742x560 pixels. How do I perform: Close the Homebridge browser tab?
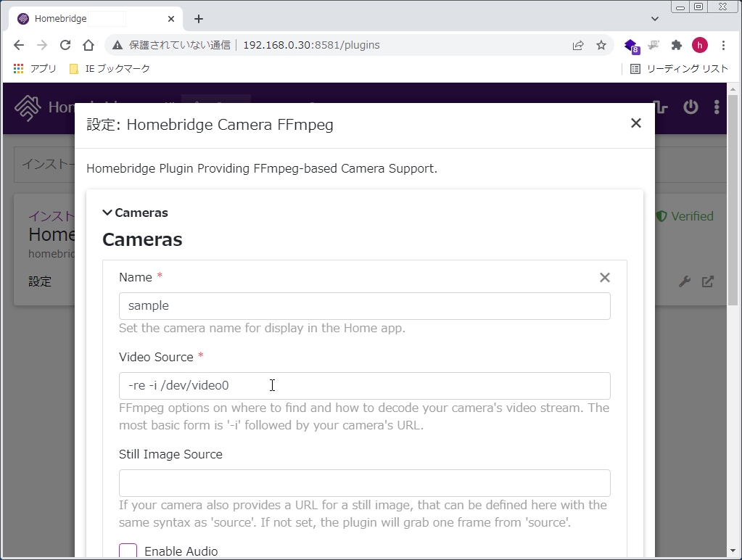pos(171,19)
